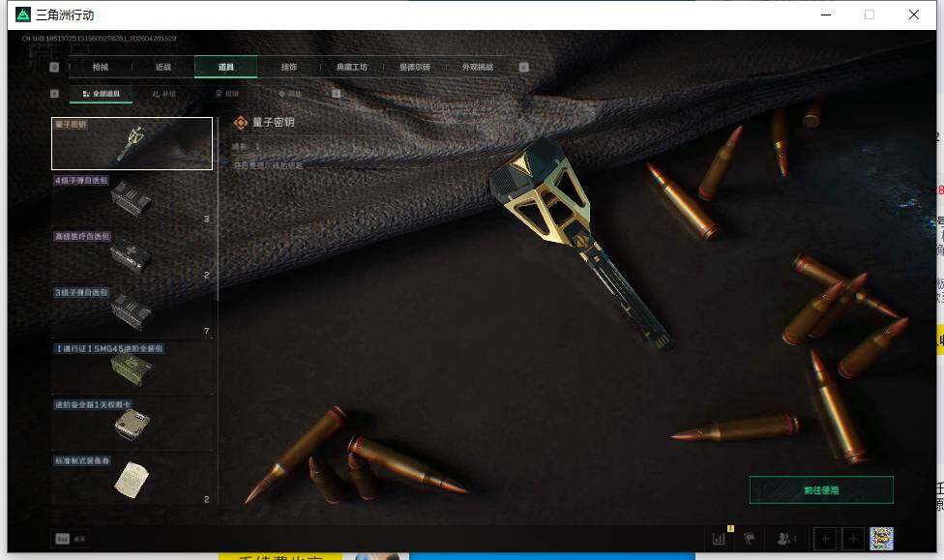Click the 前往使用 button
Viewport: 944px width, 560px height.
[821, 490]
